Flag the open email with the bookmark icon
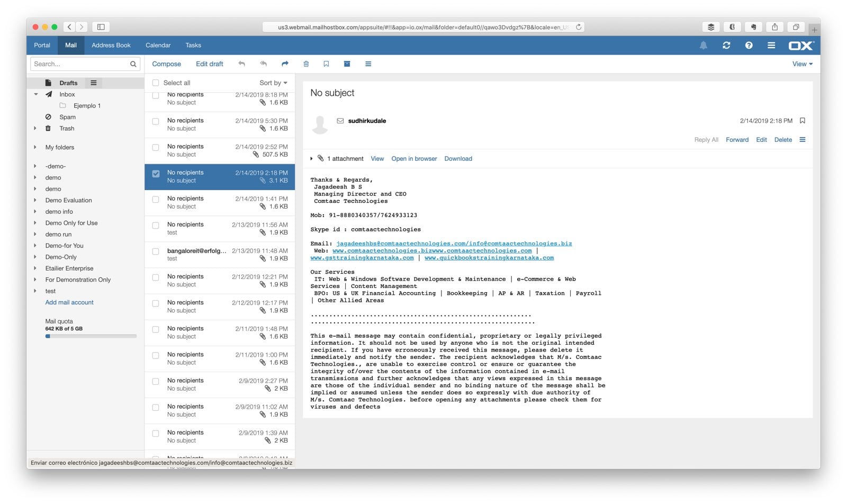 click(803, 121)
